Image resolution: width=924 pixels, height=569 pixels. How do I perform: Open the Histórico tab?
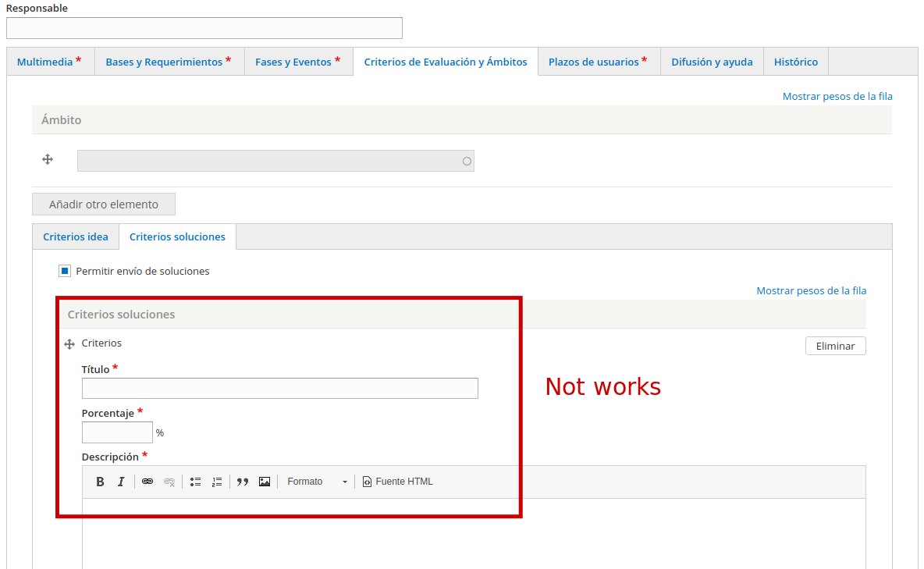795,60
